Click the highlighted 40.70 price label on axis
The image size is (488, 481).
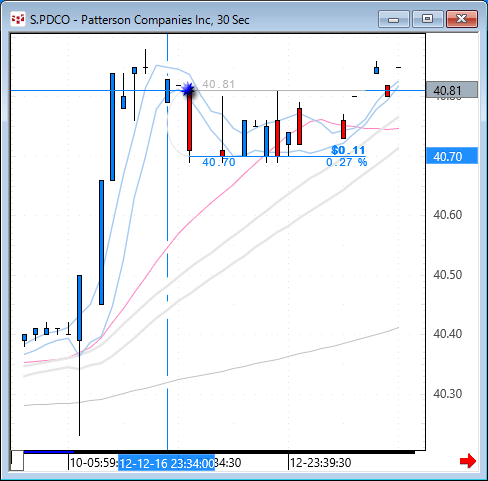coord(452,156)
